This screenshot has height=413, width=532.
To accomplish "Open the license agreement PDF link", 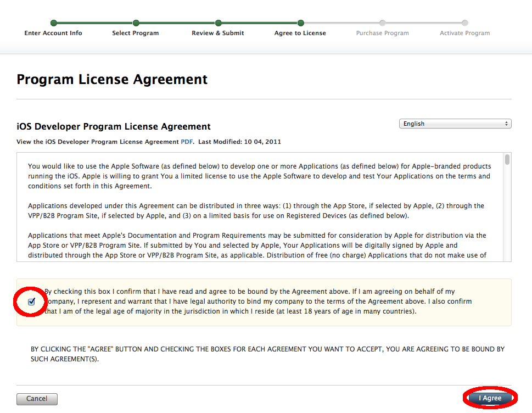I will pyautogui.click(x=187, y=142).
